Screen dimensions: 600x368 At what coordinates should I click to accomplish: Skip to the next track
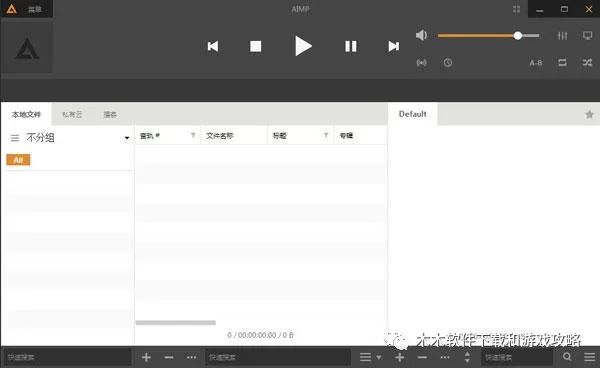click(393, 46)
